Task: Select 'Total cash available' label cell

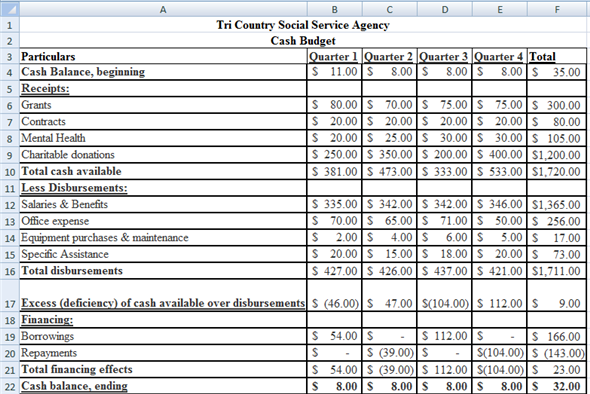Action: point(163,171)
